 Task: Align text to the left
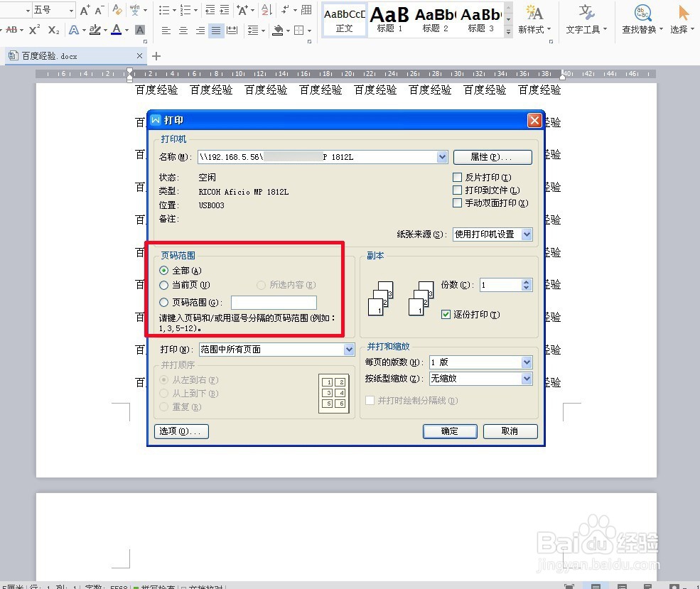tap(166, 31)
